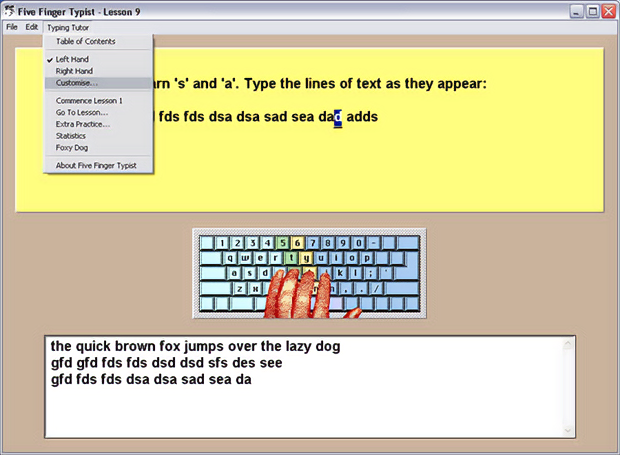
Task: Click the typed line ending 'des see'
Action: click(x=166, y=363)
